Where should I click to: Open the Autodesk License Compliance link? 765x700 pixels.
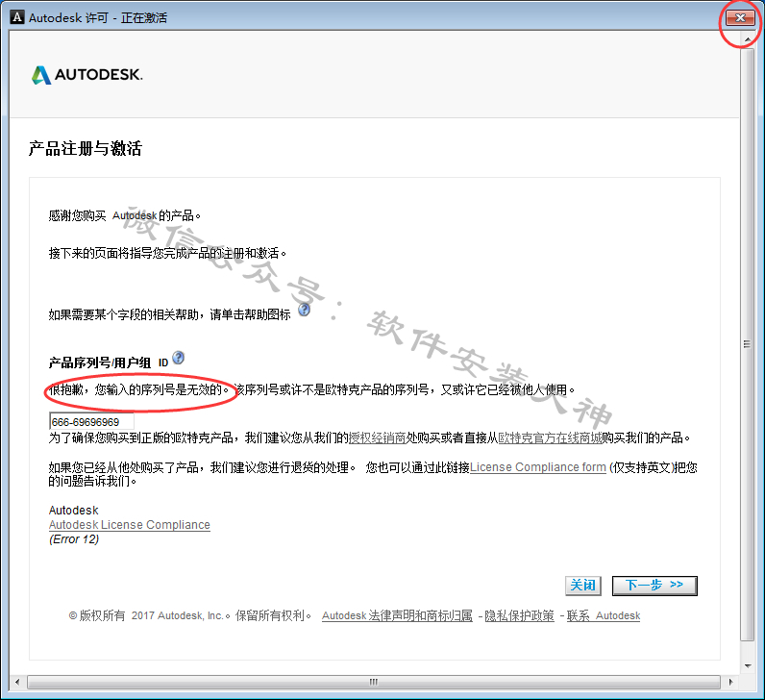click(x=130, y=525)
